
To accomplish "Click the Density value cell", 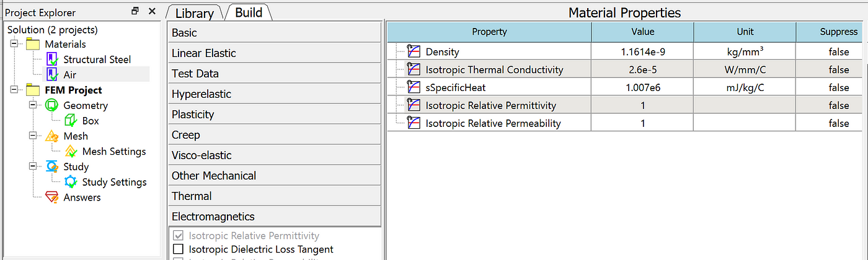I will pyautogui.click(x=642, y=52).
